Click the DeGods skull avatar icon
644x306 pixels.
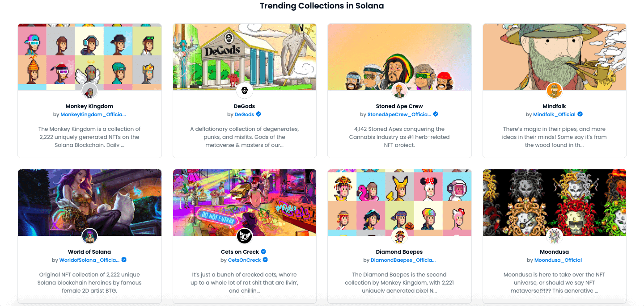coord(245,91)
